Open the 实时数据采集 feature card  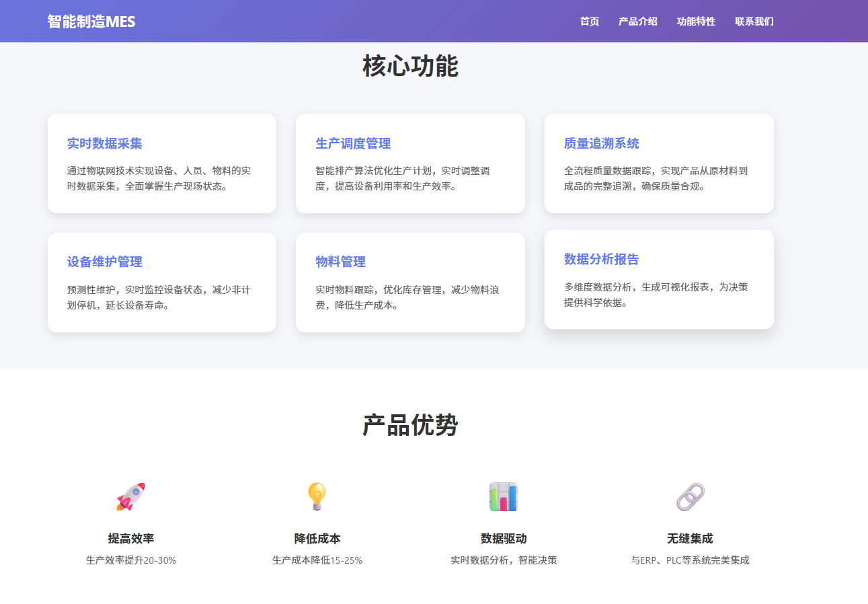162,163
